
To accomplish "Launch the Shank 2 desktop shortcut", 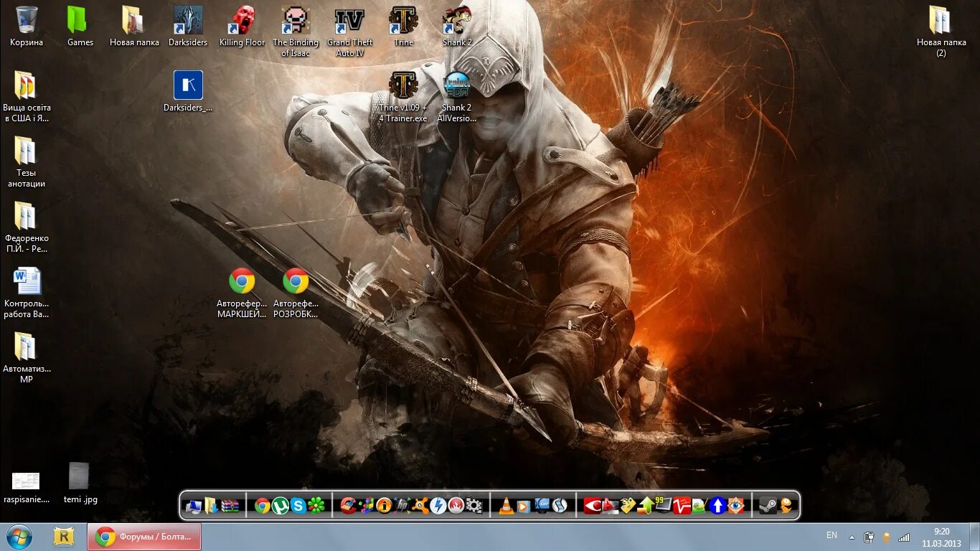I will (x=457, y=25).
